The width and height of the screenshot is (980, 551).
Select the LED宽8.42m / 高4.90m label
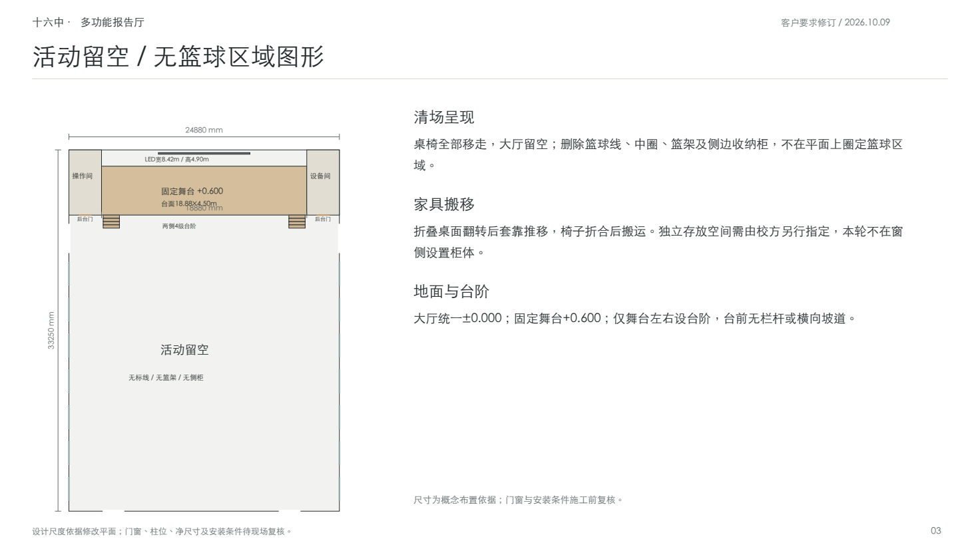click(177, 160)
